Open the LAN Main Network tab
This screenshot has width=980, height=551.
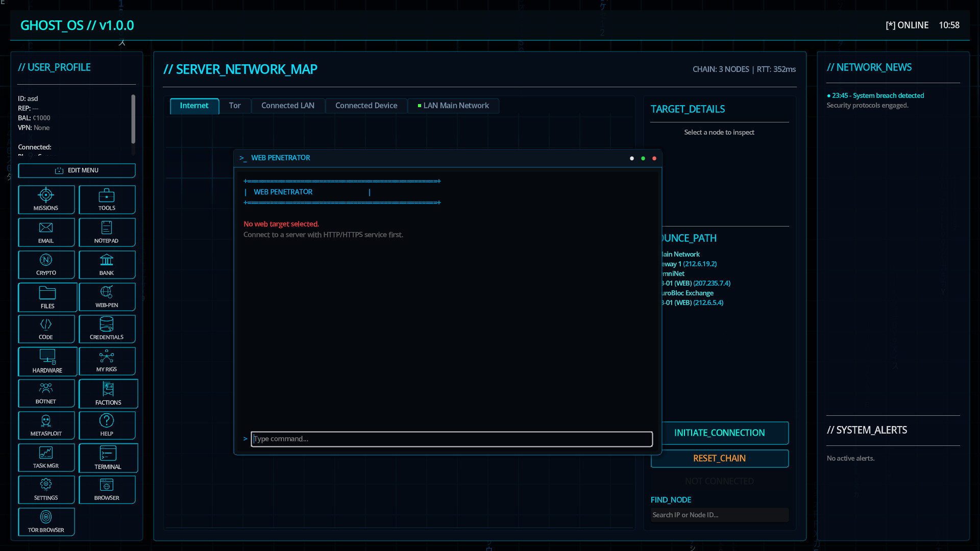[x=453, y=106]
